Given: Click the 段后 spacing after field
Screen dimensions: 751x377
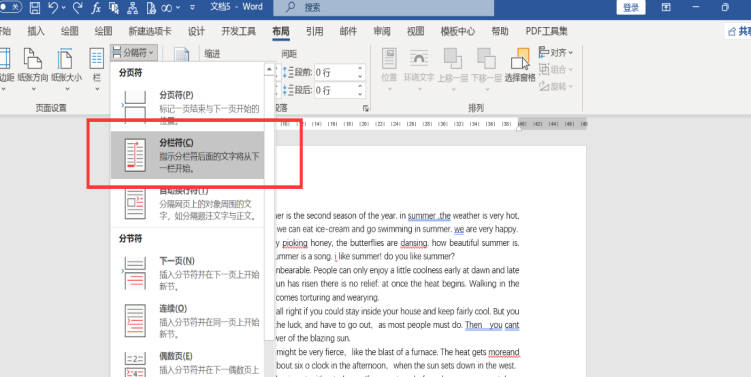Looking at the screenshot, I should pyautogui.click(x=335, y=90).
